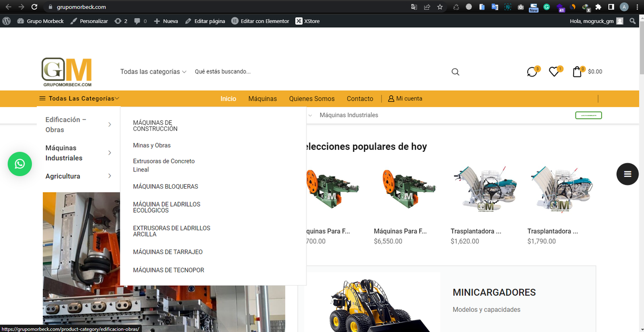Open Mi cuenta in the menu
This screenshot has height=332, width=644.
(405, 99)
